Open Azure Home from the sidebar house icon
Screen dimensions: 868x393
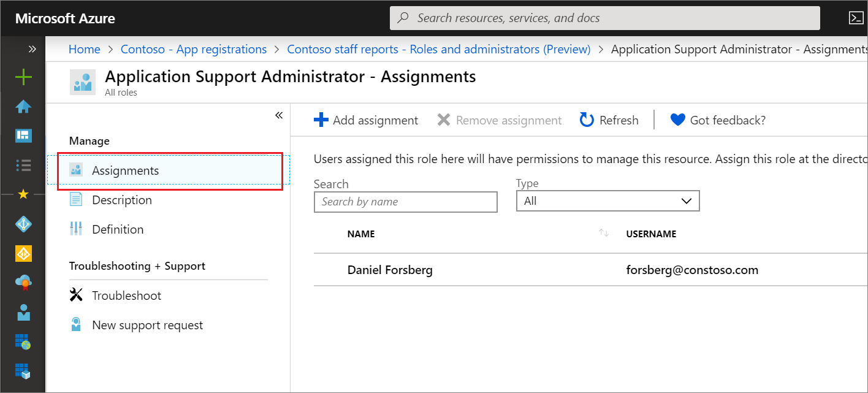point(23,107)
